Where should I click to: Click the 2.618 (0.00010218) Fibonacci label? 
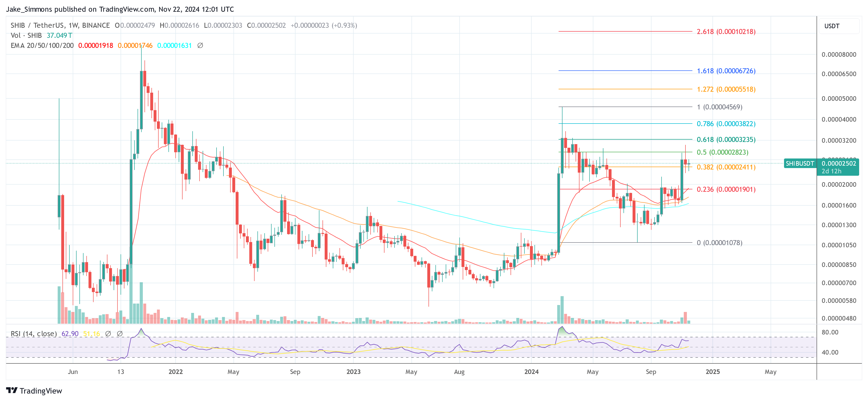pyautogui.click(x=726, y=32)
